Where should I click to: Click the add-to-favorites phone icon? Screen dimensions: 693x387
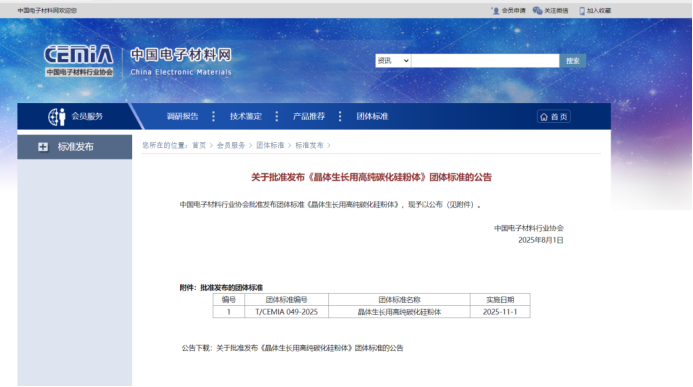point(582,11)
